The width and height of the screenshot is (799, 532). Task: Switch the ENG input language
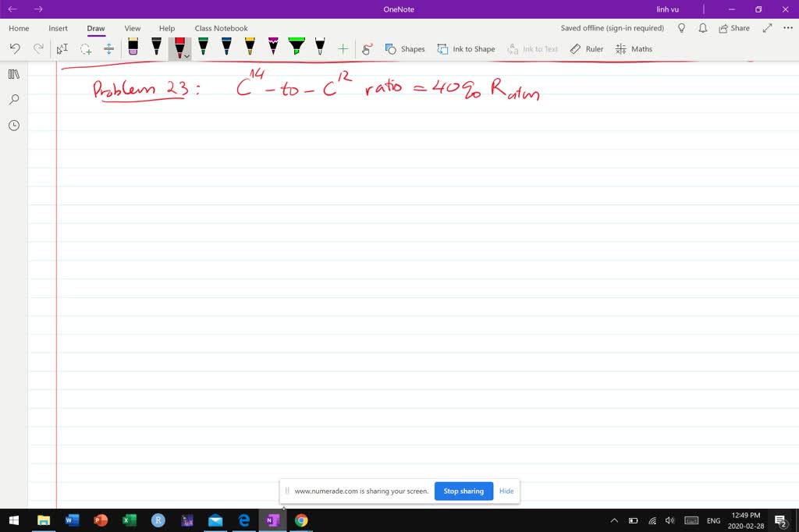pos(713,520)
